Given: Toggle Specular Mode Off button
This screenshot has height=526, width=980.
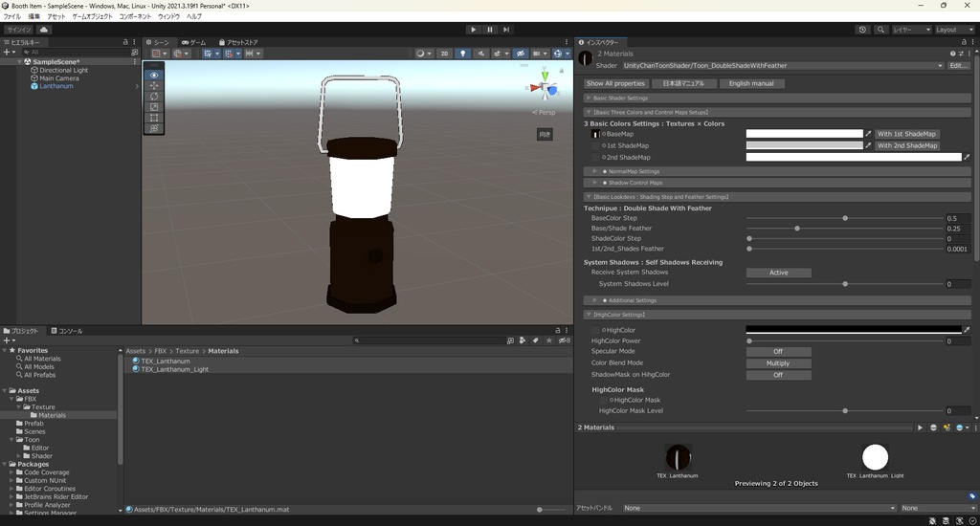Looking at the screenshot, I should click(x=778, y=352).
